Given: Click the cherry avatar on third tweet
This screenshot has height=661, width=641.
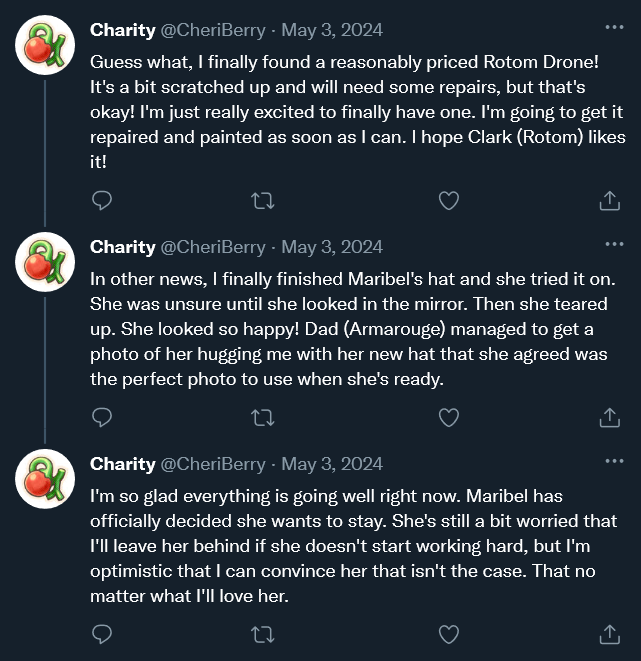Looking at the screenshot, I should (45, 479).
